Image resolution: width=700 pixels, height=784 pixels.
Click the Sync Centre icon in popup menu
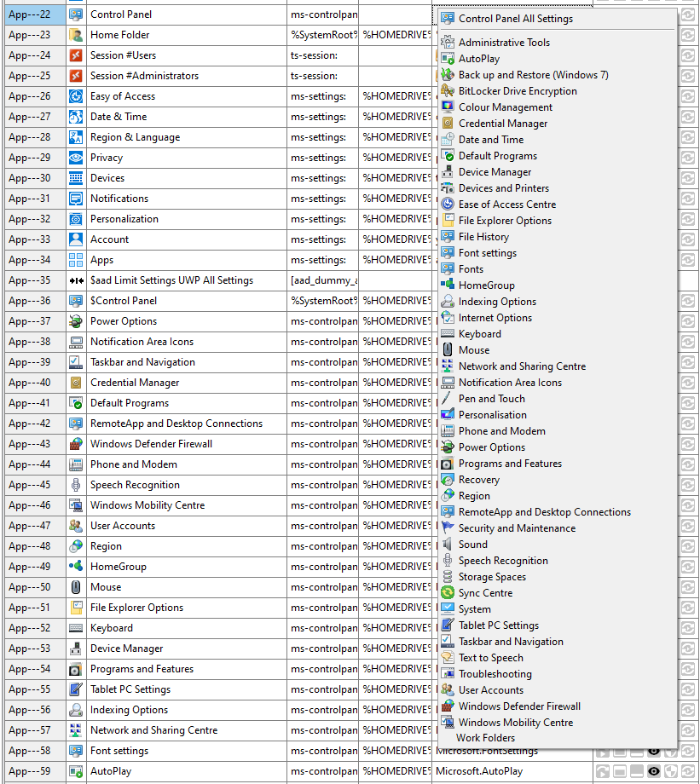tap(448, 593)
